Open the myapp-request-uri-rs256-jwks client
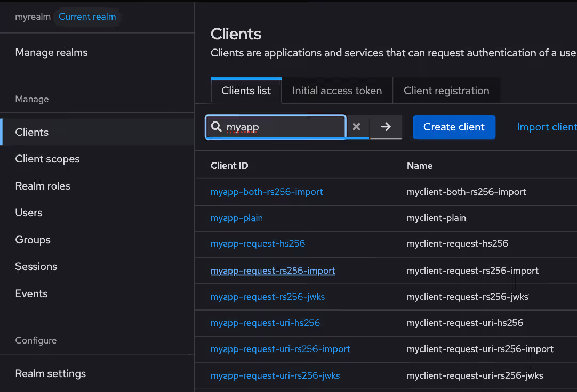 coord(275,376)
